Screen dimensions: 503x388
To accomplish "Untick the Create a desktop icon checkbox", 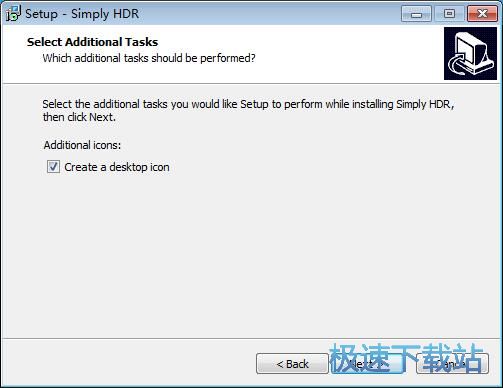I will click(x=53, y=167).
